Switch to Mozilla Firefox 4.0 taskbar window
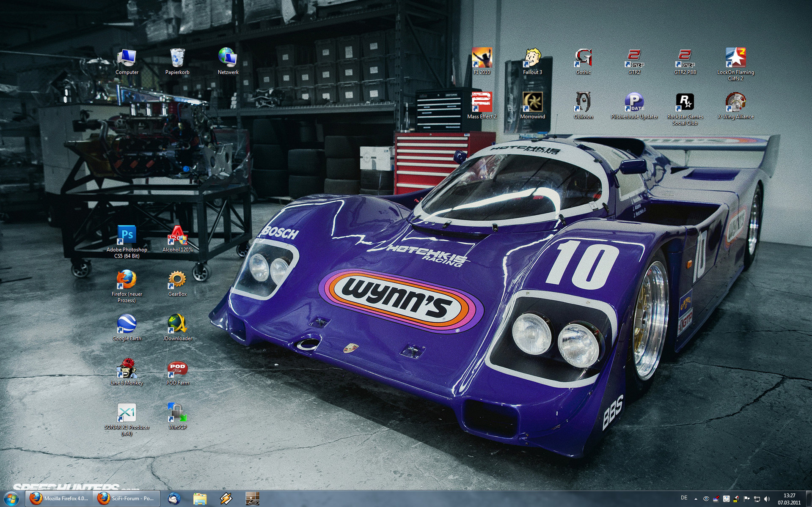 (59, 499)
